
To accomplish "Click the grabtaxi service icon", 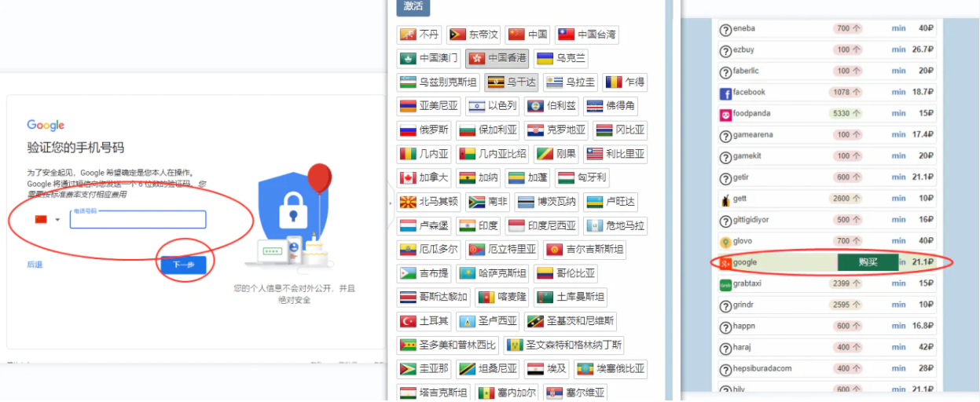I will click(725, 284).
